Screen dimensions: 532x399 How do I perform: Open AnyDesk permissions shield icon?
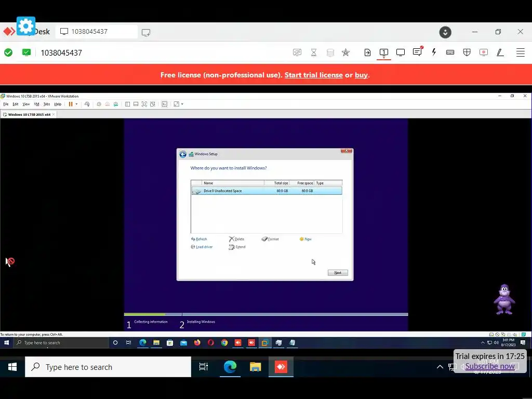click(467, 52)
